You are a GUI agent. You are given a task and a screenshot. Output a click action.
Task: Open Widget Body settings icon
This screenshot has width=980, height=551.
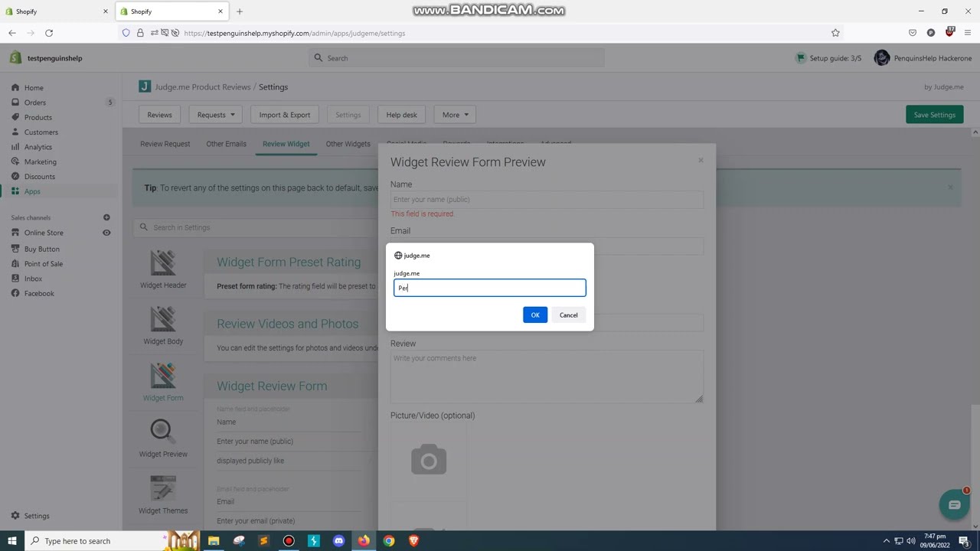tap(163, 319)
